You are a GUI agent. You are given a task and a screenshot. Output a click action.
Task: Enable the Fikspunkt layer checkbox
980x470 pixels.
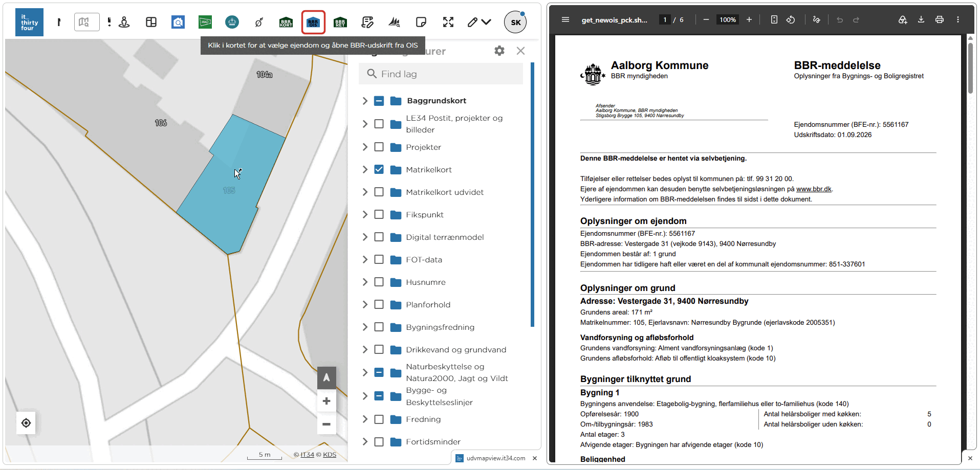379,214
